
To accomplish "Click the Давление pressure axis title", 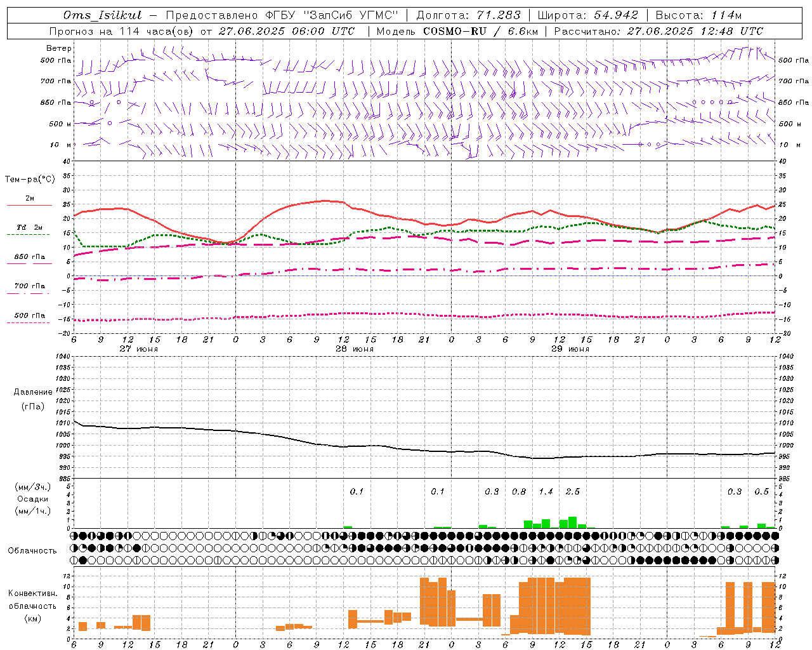I will [x=33, y=392].
